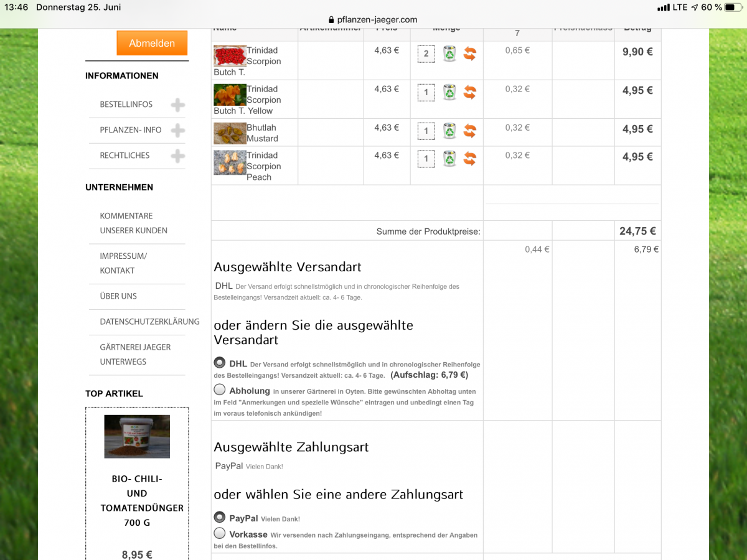
Task: Select DHL shipping radio button
Action: [220, 363]
